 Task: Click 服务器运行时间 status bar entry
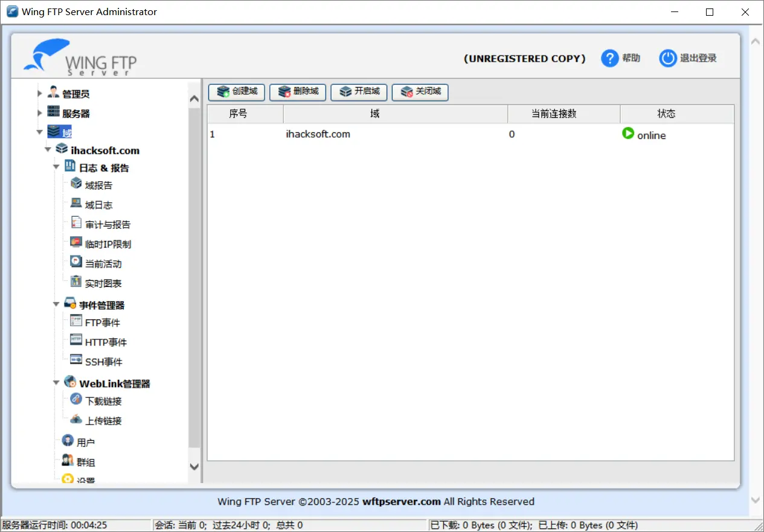[x=76, y=525]
